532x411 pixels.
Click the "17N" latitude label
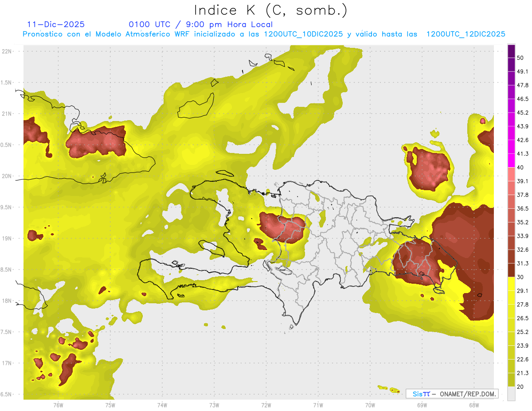pyautogui.click(x=8, y=363)
